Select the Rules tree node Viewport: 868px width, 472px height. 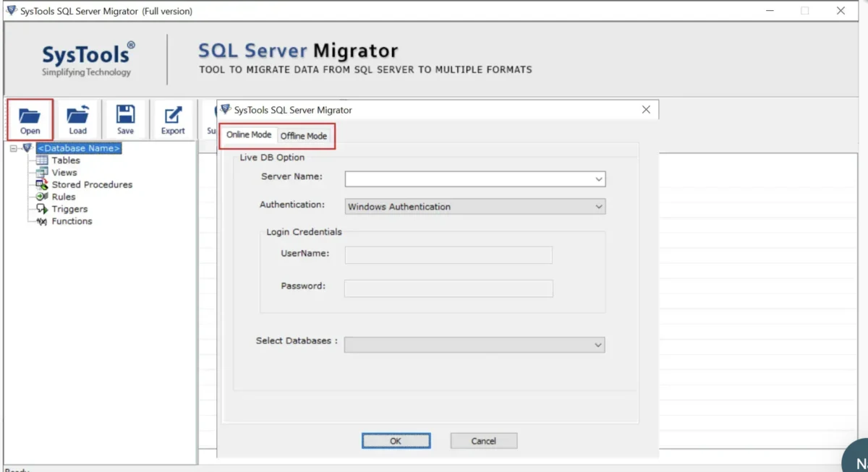point(64,197)
